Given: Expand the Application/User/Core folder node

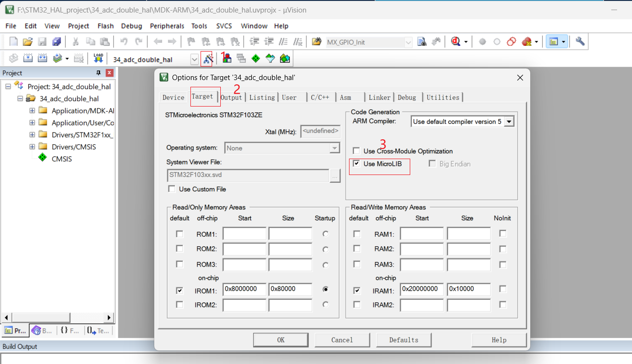Looking at the screenshot, I should click(x=32, y=122).
